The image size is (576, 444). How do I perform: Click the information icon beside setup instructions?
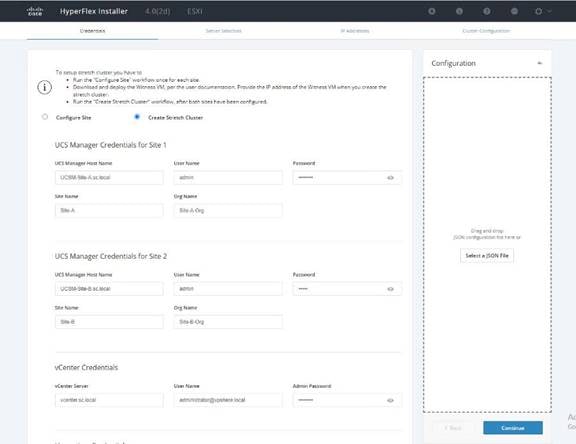[x=44, y=87]
